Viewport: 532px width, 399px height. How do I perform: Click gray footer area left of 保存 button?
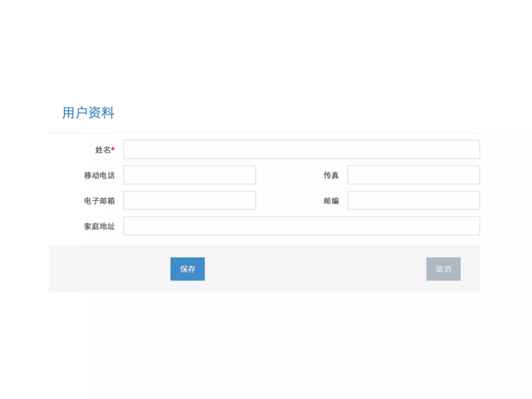pyautogui.click(x=109, y=269)
